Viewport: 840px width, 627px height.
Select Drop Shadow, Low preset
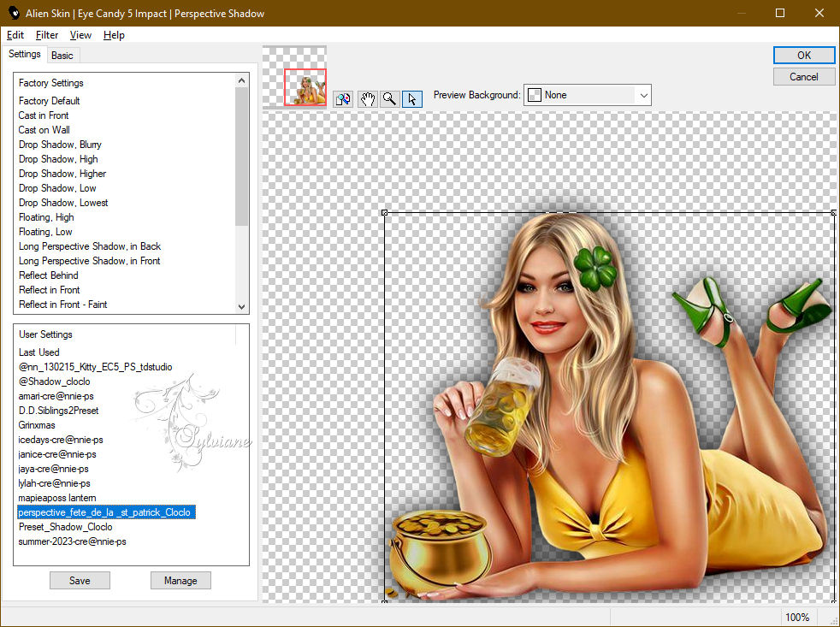click(57, 188)
